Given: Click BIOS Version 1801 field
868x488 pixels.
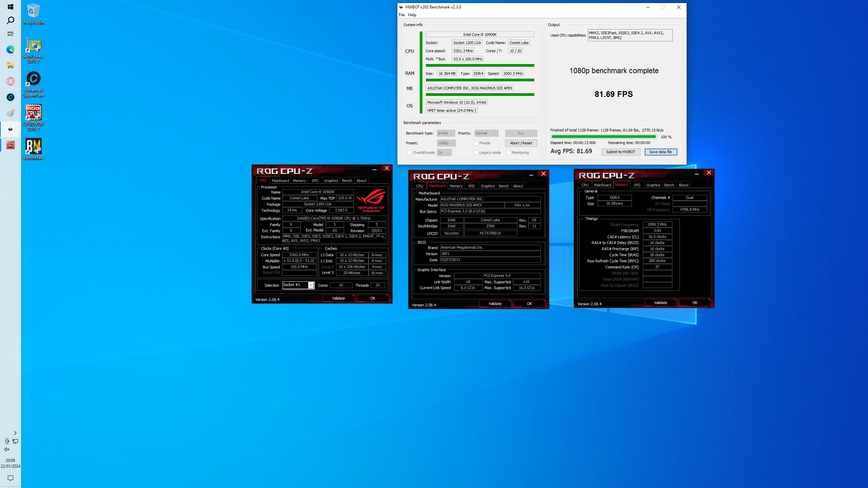Looking at the screenshot, I should click(x=490, y=253).
